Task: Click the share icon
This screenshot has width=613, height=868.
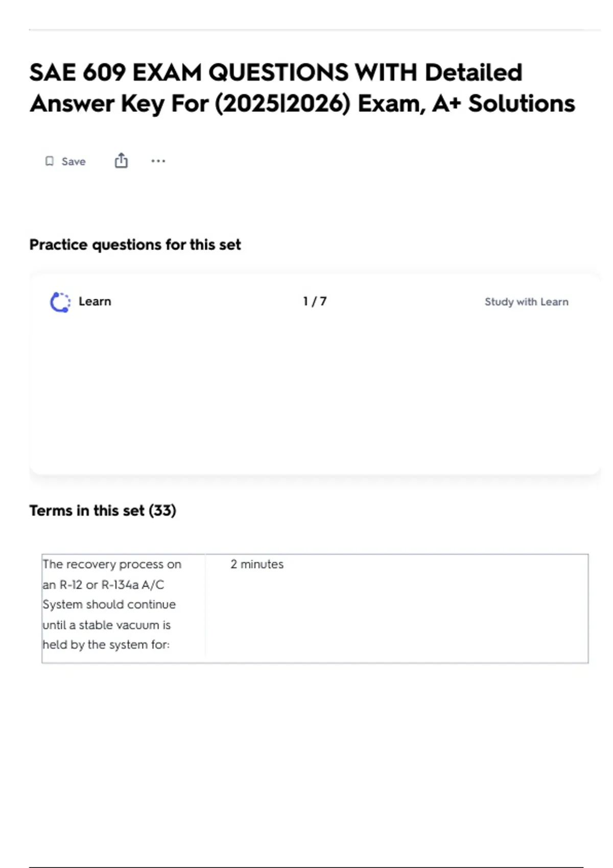Action: [121, 161]
